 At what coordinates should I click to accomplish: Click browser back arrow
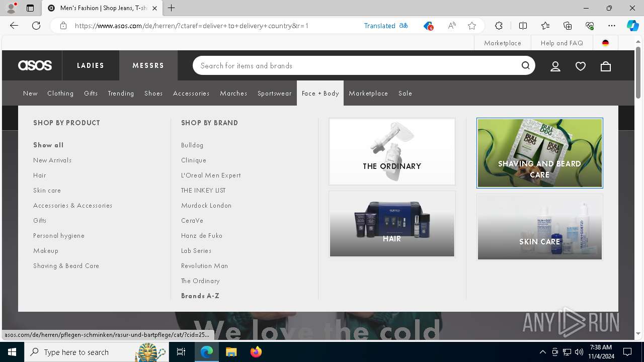click(14, 26)
